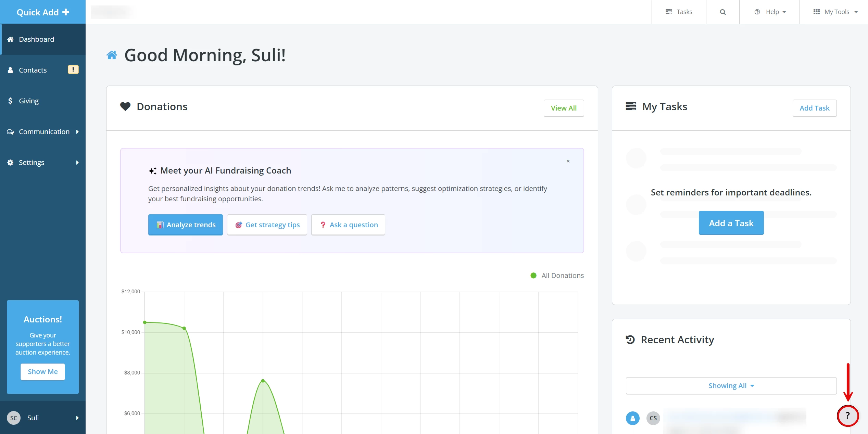This screenshot has height=434, width=868.
Task: Click the '$12,000' axis label
Action: (x=131, y=292)
